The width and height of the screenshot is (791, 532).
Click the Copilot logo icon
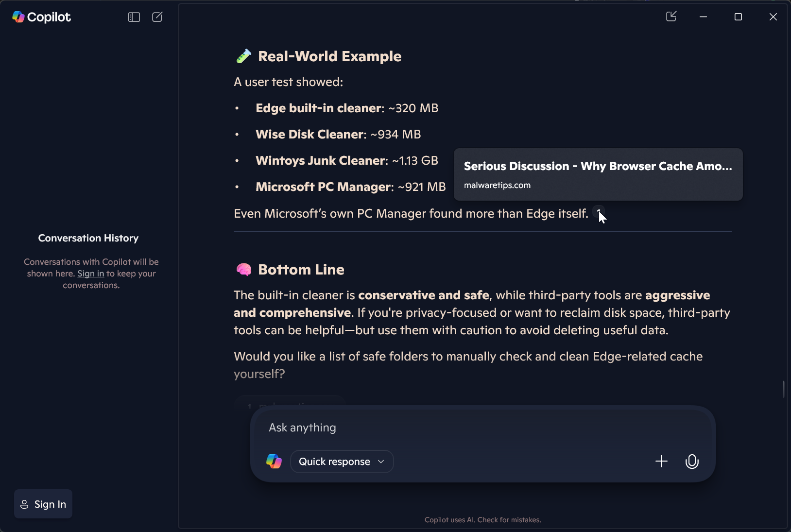coord(18,17)
